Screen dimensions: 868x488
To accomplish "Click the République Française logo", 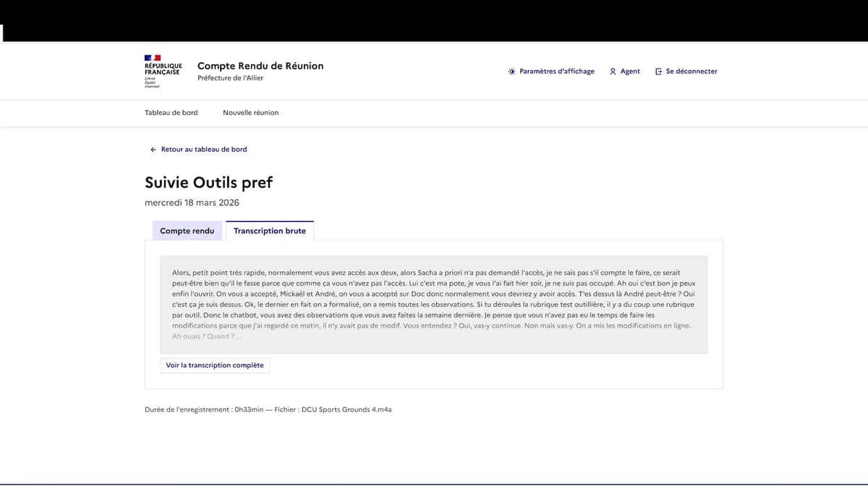I will tap(162, 71).
